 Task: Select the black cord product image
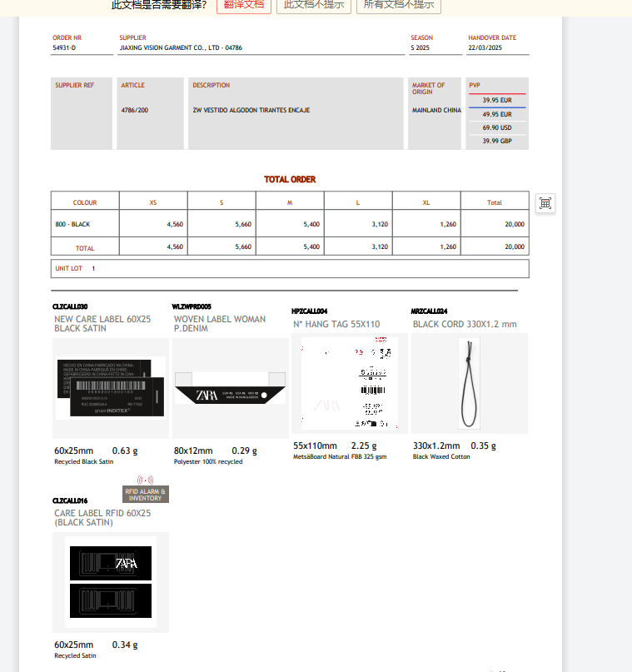[469, 383]
